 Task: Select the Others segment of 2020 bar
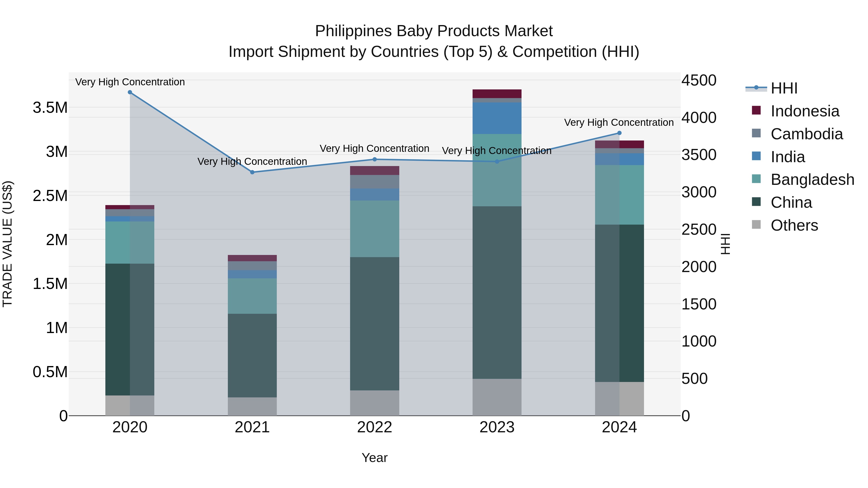[x=130, y=406]
